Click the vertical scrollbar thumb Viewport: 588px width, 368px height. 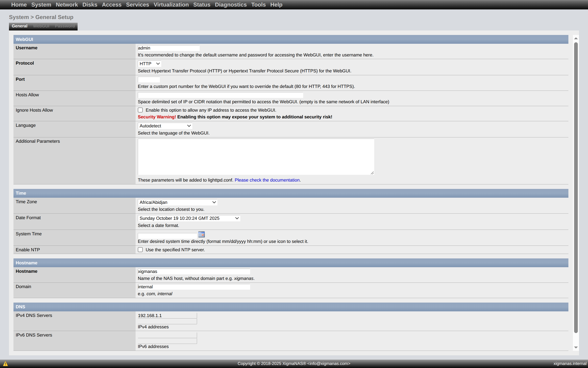pos(576,188)
